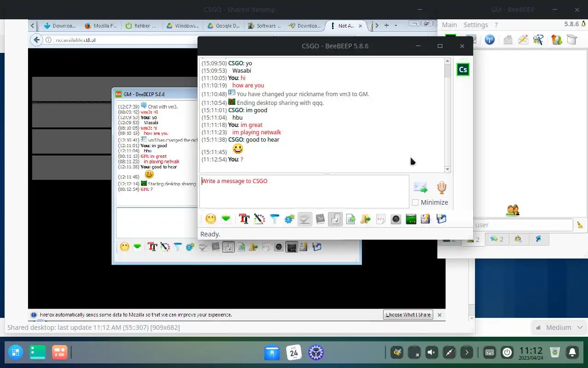The width and height of the screenshot is (588, 368).
Task: Open the calendar 24 icon on the taskbar
Action: (294, 353)
